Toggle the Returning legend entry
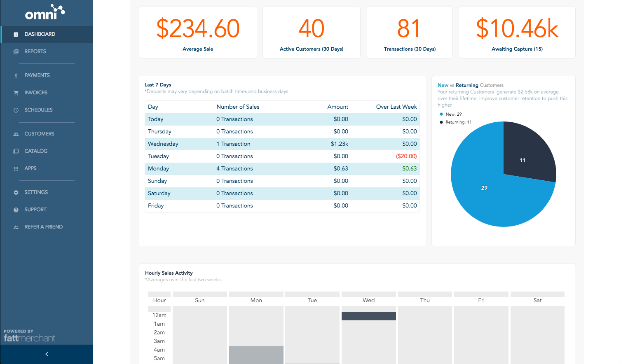Screen dimensions: 621x364 click(x=455, y=122)
